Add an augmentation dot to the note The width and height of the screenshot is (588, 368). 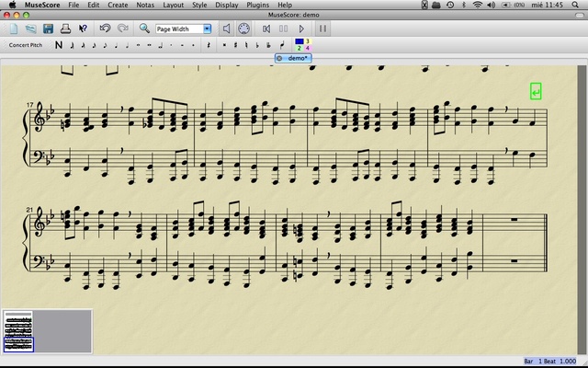click(171, 45)
